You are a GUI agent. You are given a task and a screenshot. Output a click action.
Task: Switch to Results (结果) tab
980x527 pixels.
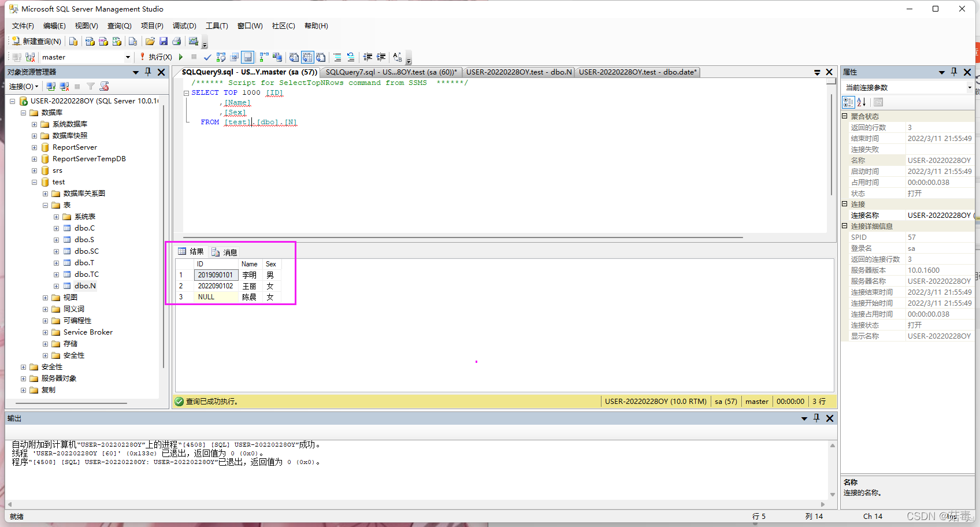pyautogui.click(x=191, y=251)
